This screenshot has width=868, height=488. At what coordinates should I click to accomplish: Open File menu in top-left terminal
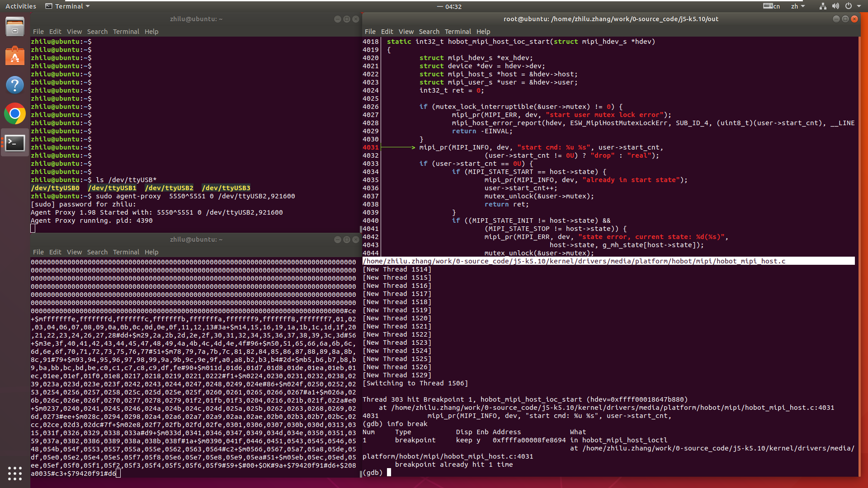point(38,32)
